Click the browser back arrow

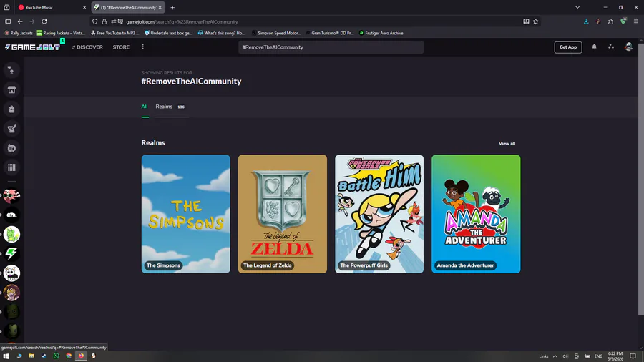coord(20,21)
